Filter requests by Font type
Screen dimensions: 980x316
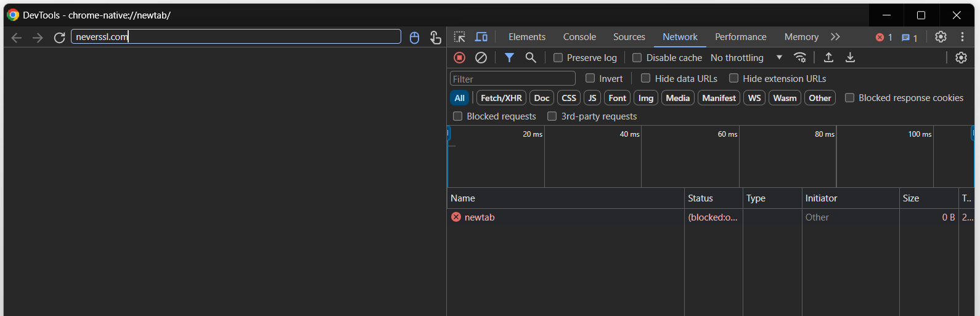pyautogui.click(x=617, y=98)
